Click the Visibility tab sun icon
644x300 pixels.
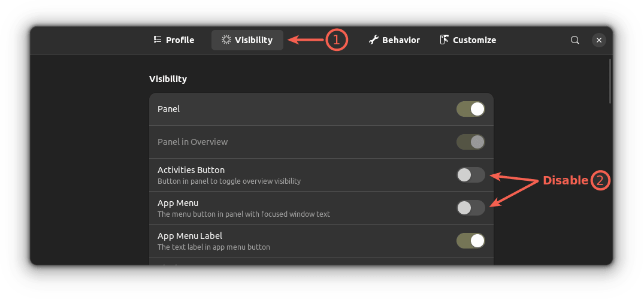226,40
